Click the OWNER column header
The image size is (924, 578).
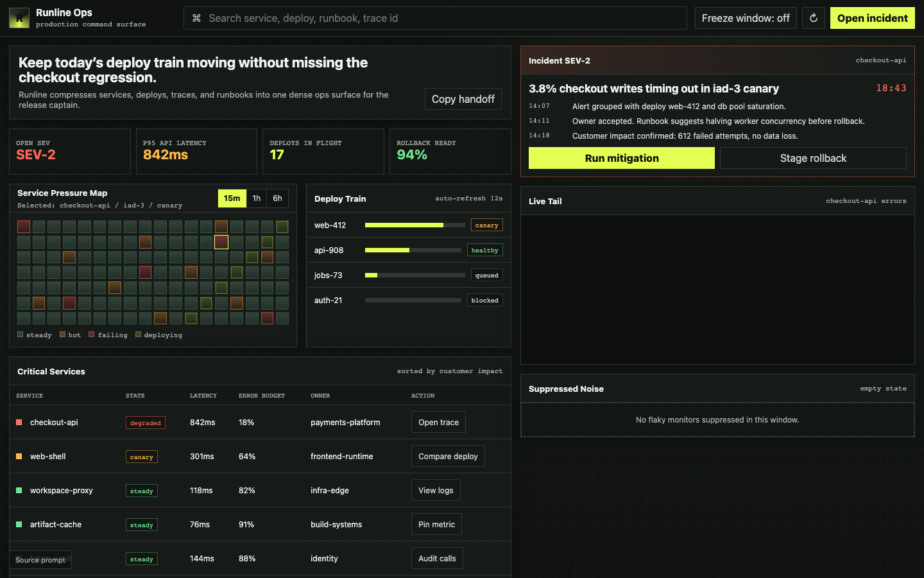pyautogui.click(x=320, y=396)
